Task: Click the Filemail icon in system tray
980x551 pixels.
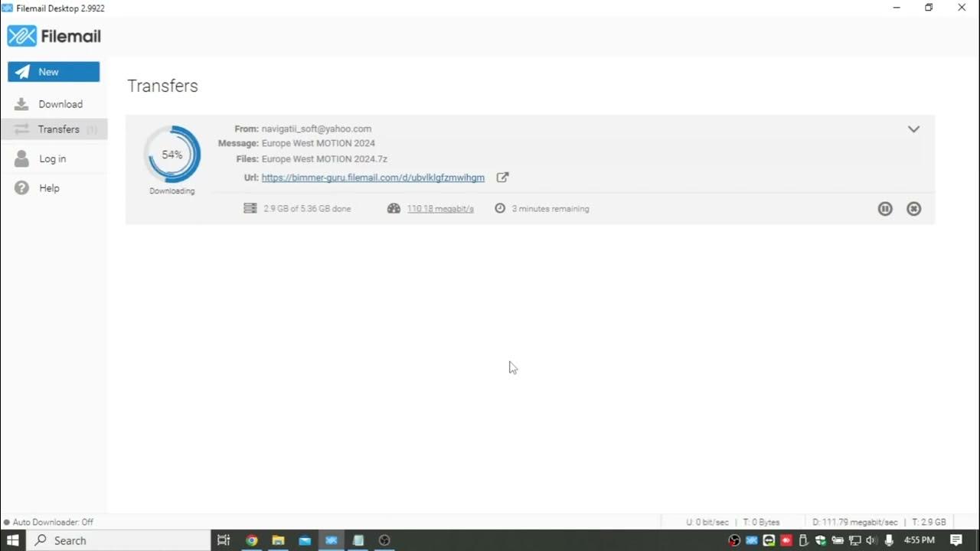Action: click(x=752, y=540)
